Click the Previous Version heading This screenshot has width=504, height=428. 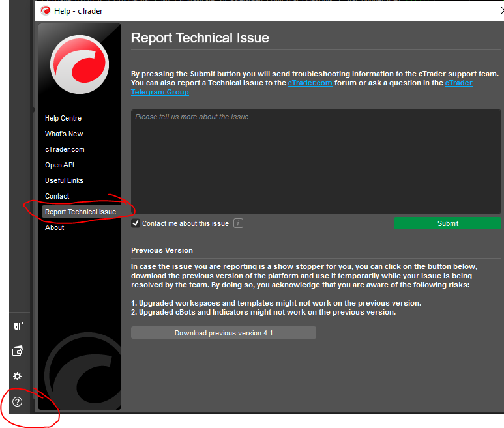(x=162, y=250)
